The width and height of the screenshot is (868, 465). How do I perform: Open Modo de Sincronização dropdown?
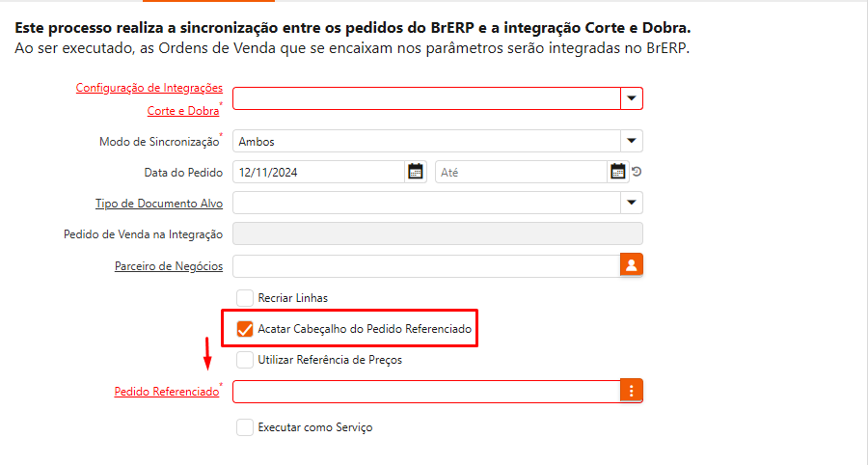pos(632,141)
